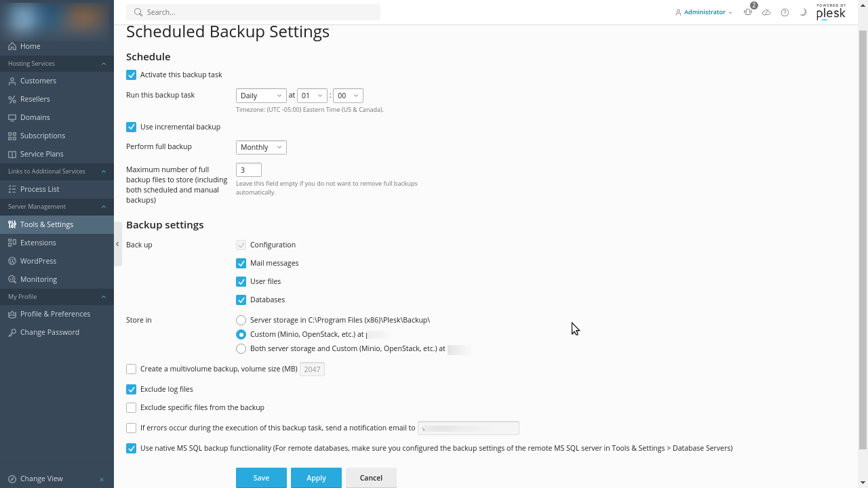The height and width of the screenshot is (488, 868).
Task: Click the Extensions icon in sidebar
Action: 12,243
